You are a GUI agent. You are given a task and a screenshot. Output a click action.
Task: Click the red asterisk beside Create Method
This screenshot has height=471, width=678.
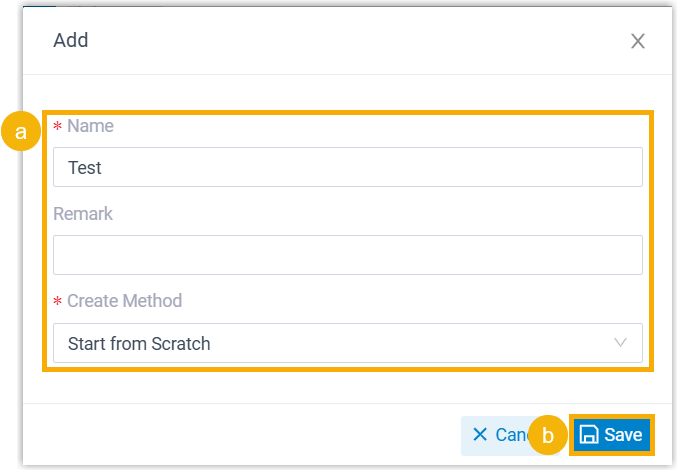pyautogui.click(x=57, y=302)
